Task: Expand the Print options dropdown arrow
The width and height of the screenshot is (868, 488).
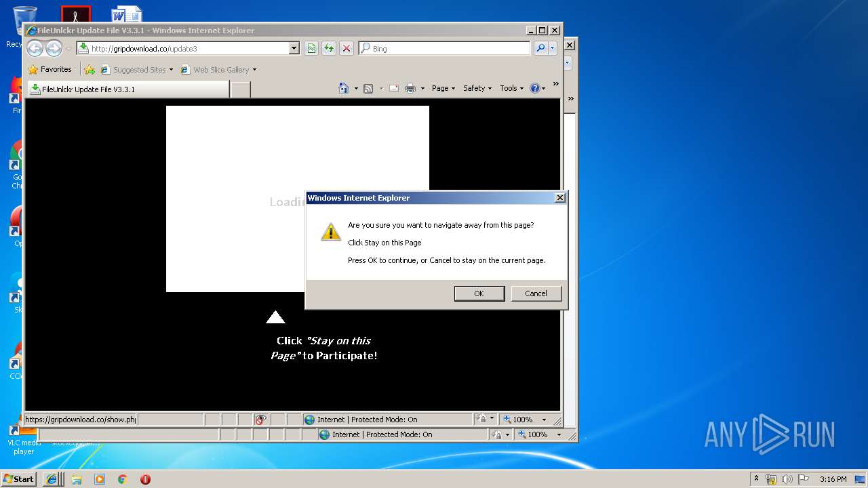Action: click(422, 88)
